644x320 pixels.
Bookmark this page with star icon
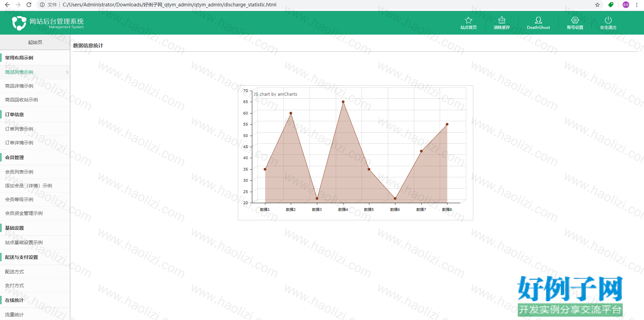point(597,5)
